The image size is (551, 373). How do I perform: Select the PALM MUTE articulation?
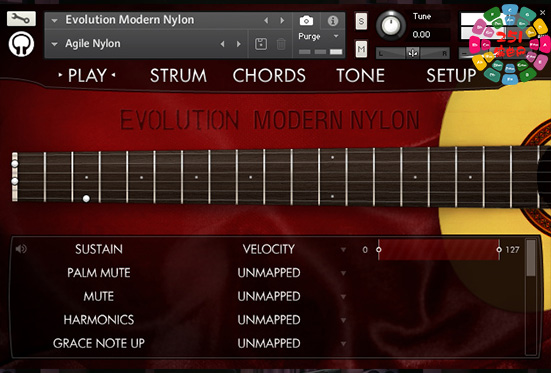pos(99,272)
